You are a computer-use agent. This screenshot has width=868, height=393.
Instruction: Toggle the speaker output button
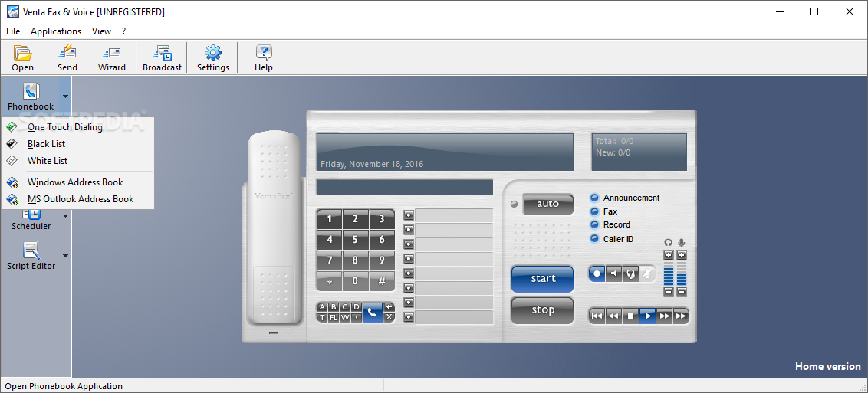pyautogui.click(x=614, y=273)
